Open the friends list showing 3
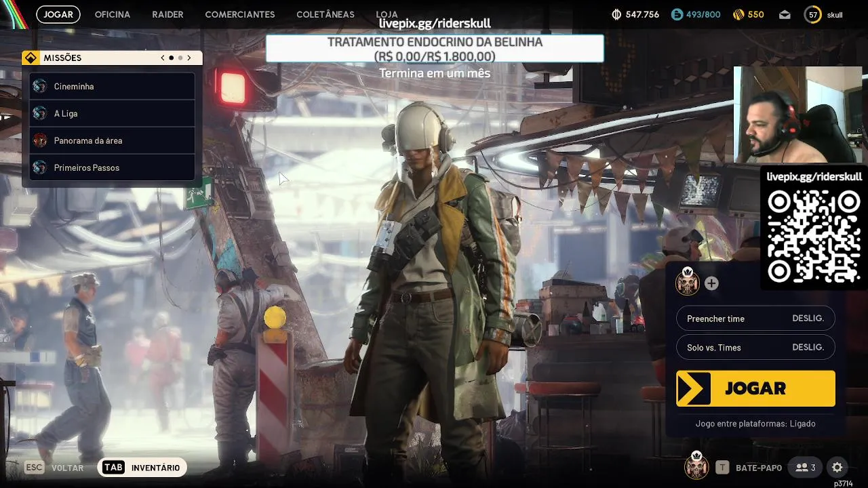This screenshot has height=488, width=868. coord(806,468)
